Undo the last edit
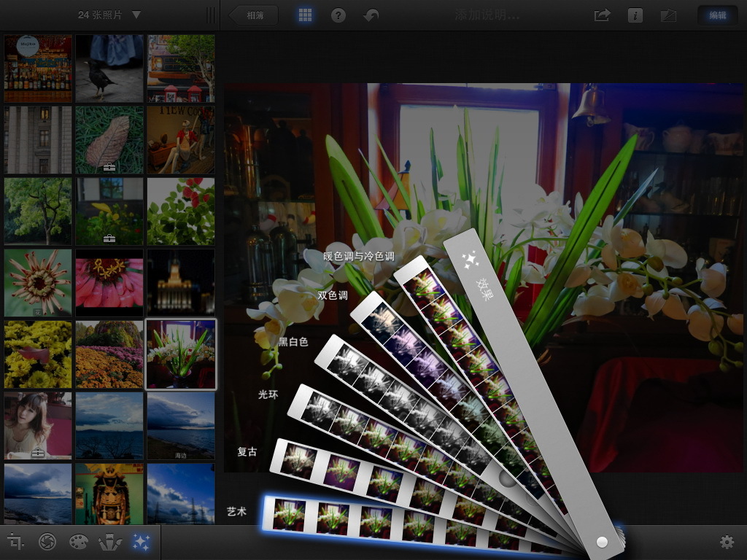Viewport: 747px width, 560px height. (371, 15)
